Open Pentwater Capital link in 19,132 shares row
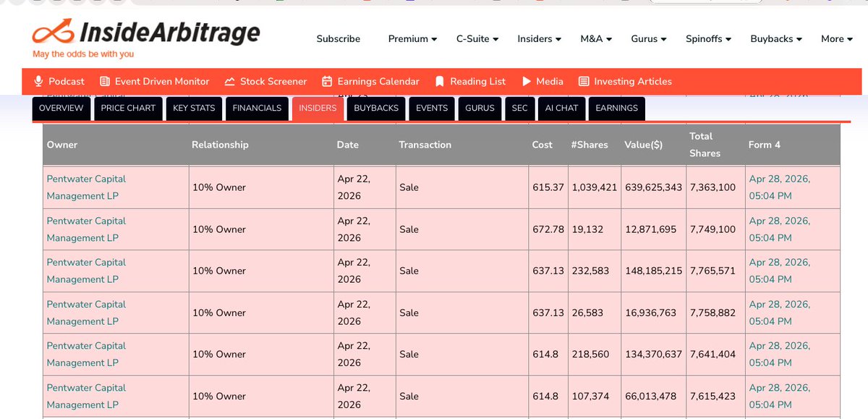The image size is (868, 419). click(86, 229)
